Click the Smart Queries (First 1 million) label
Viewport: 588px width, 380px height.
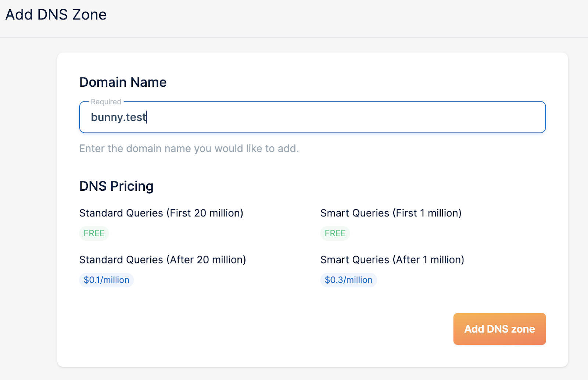pos(391,213)
